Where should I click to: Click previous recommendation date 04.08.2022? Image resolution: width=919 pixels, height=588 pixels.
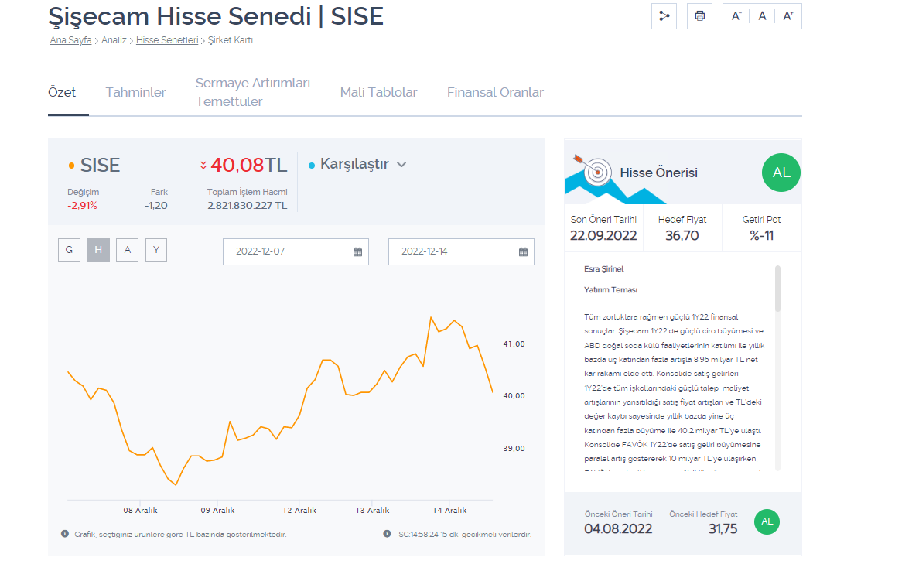tap(618, 528)
